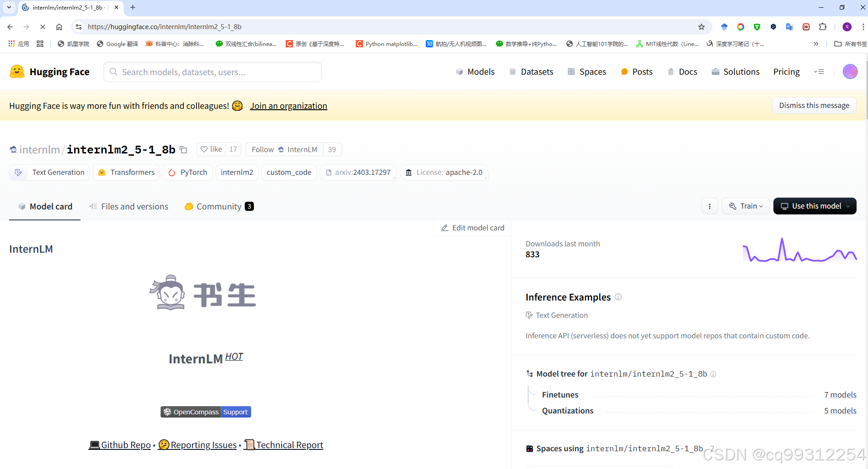This screenshot has height=469, width=868.
Task: Click the internlm2 tag
Action: click(237, 173)
